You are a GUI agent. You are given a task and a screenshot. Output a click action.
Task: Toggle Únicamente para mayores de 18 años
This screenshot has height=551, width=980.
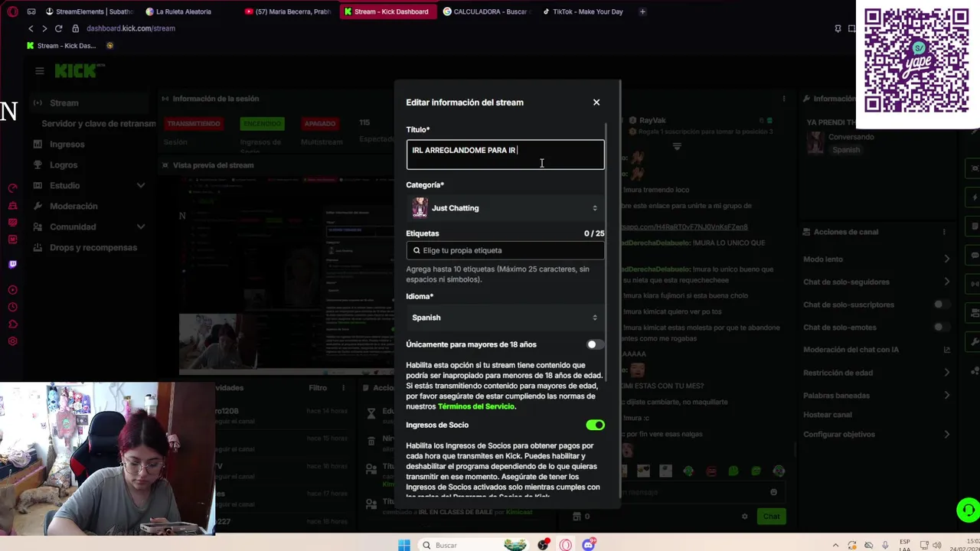click(x=594, y=344)
